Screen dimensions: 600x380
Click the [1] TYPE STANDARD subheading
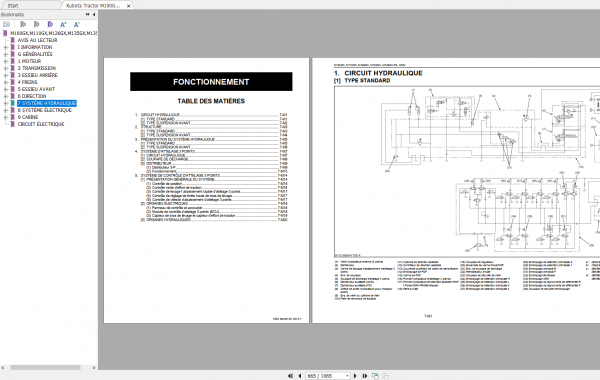tap(362, 80)
